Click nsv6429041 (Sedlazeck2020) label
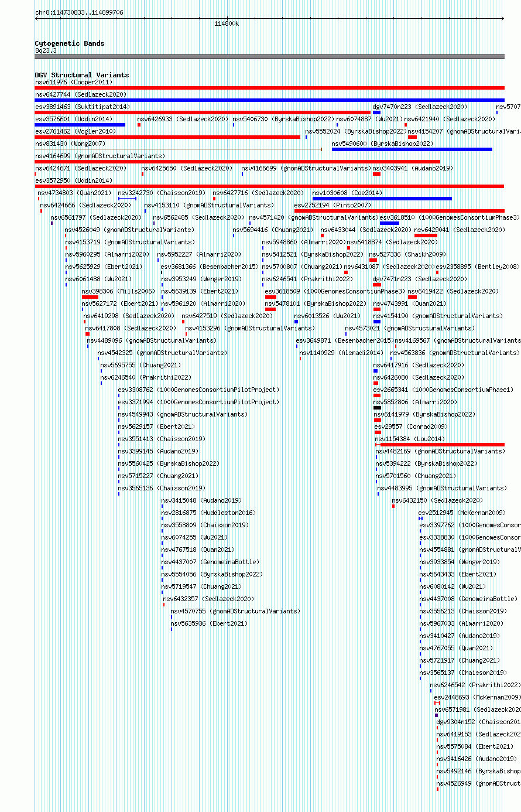 coord(460,230)
